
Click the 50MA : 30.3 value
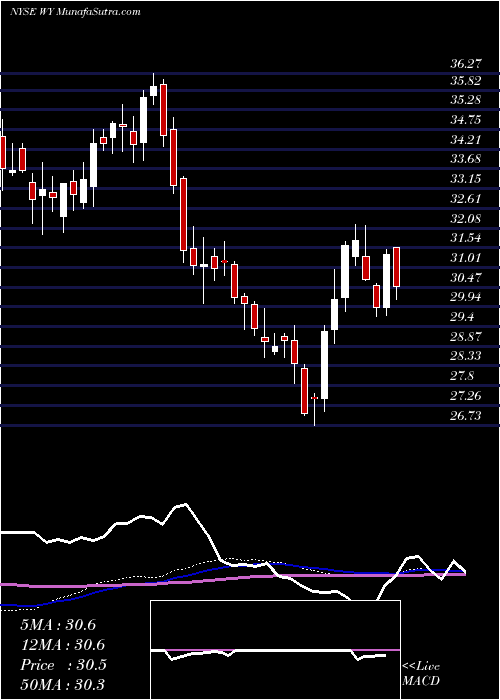(62, 684)
